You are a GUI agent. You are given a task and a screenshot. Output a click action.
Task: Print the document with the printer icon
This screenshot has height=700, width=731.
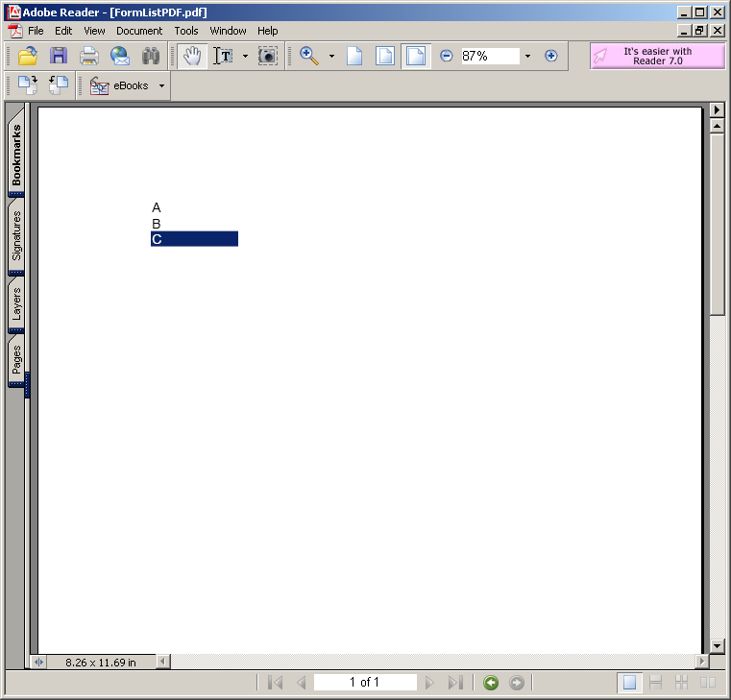click(89, 56)
